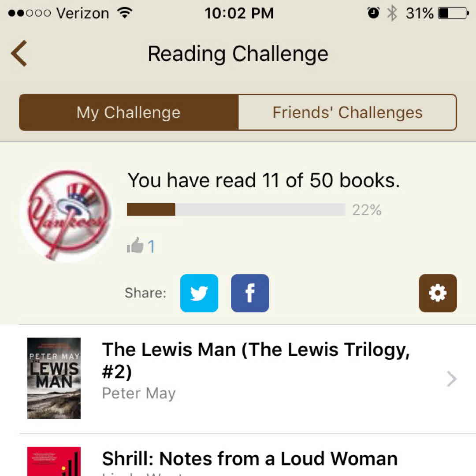Share challenge on Twitter
476x476 pixels.
[199, 293]
